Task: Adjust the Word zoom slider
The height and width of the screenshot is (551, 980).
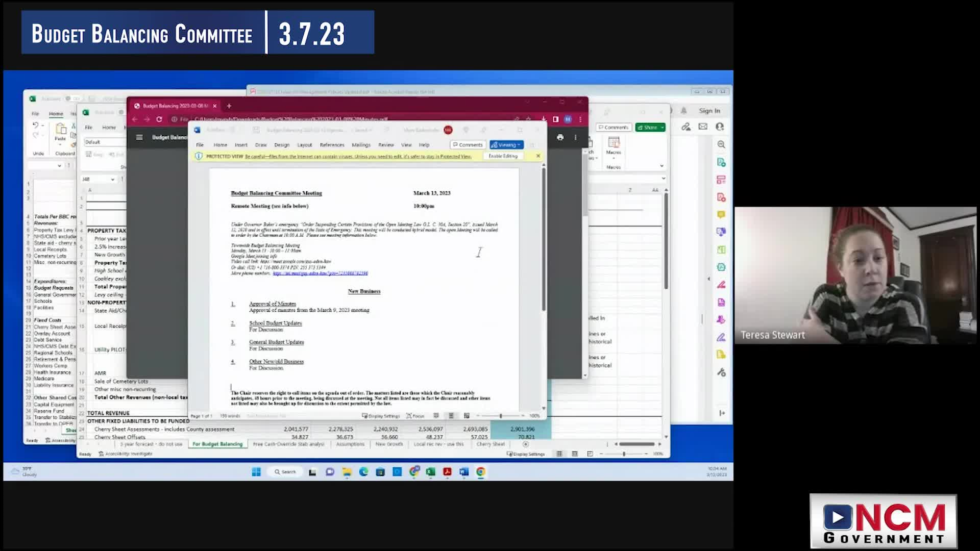Action: [501, 416]
